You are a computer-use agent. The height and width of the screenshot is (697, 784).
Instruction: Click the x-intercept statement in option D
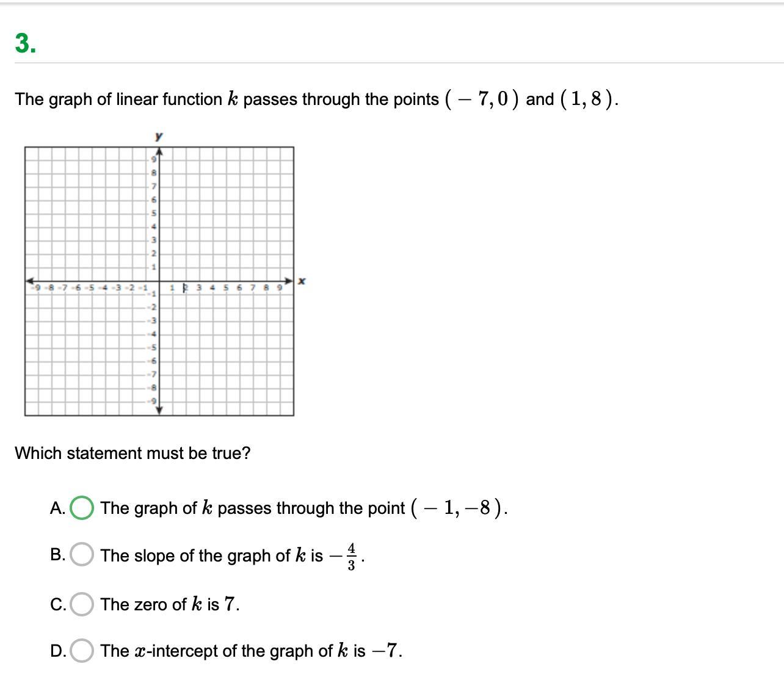point(251,651)
